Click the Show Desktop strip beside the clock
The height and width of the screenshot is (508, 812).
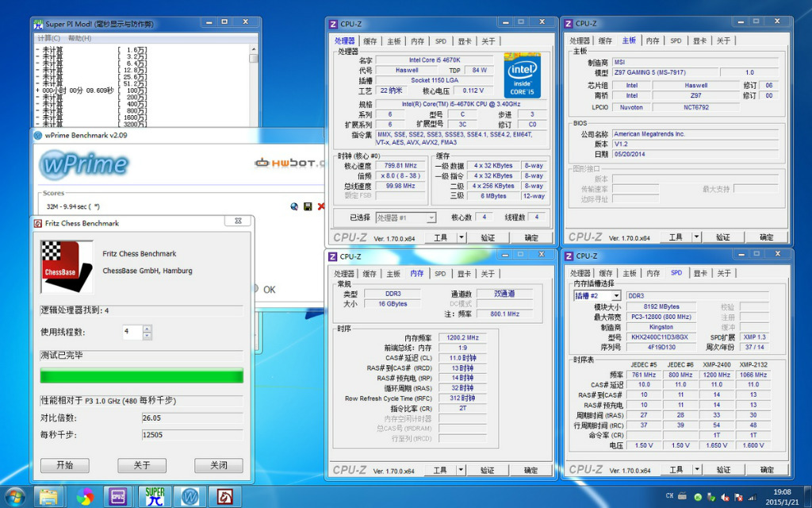point(808,497)
